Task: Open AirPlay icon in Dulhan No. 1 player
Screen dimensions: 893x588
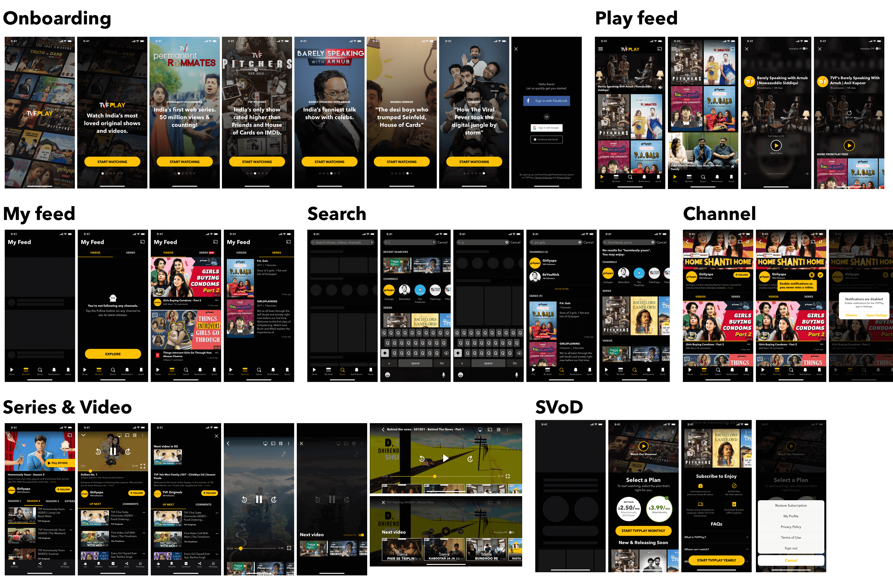Action: [119, 435]
